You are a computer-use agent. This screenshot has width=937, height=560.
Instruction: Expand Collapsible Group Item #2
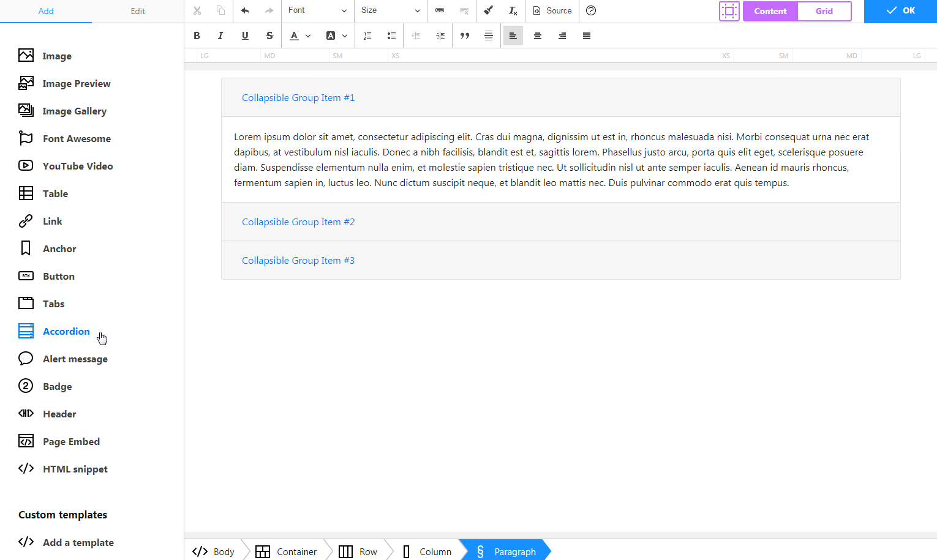pyautogui.click(x=298, y=222)
